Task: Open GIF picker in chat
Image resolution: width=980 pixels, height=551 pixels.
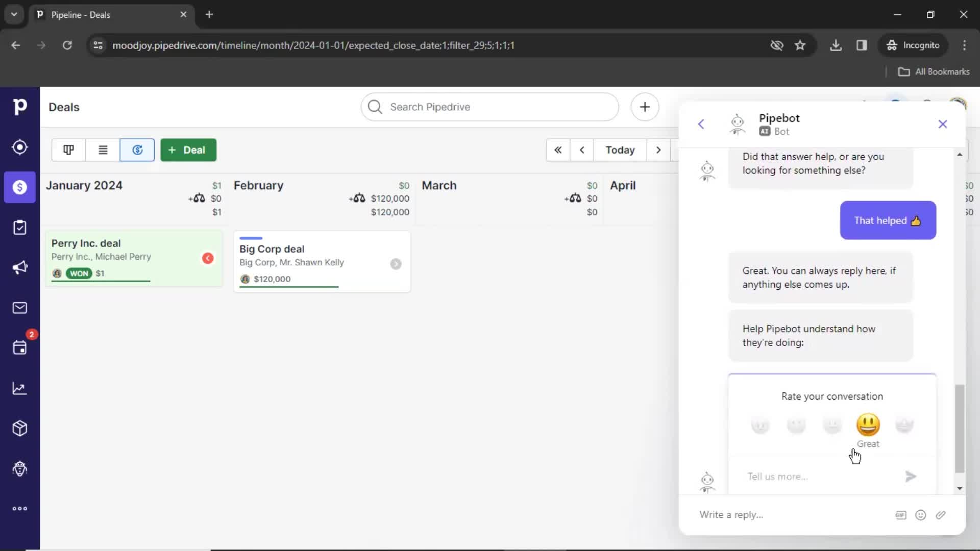Action: (x=901, y=515)
